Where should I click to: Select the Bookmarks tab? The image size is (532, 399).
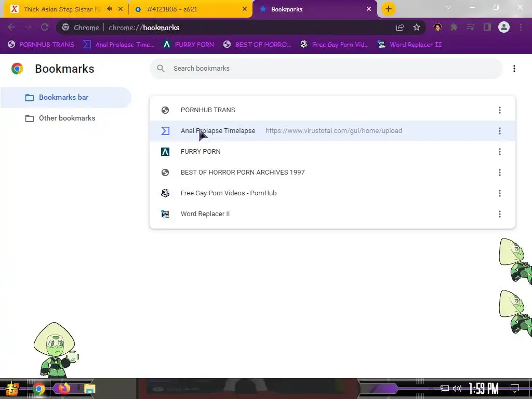pyautogui.click(x=314, y=9)
